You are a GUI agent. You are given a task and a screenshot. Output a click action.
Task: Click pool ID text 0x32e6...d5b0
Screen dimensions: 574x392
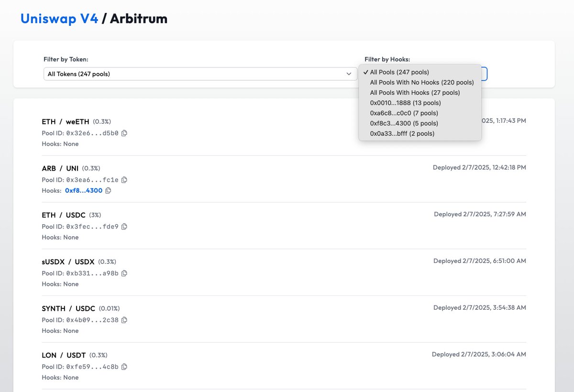(x=92, y=133)
